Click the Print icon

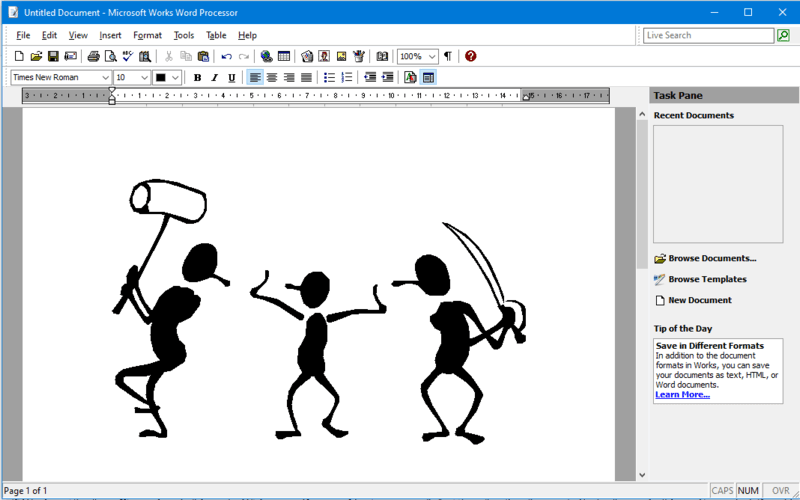click(x=93, y=57)
